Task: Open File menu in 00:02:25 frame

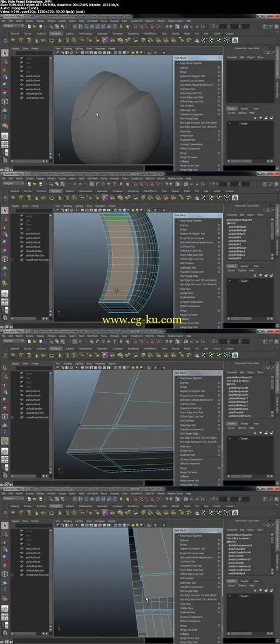Action: pyautogui.click(x=4, y=21)
